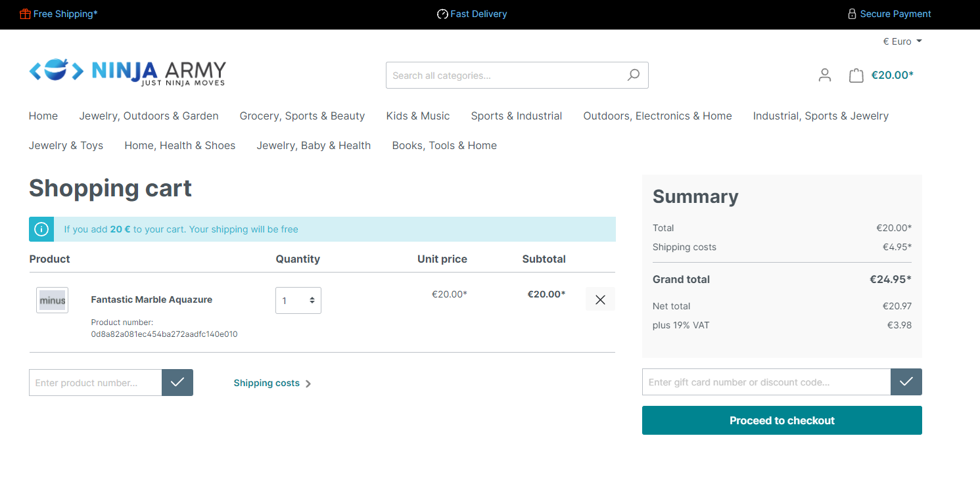Image resolution: width=980 pixels, height=484 pixels.
Task: Focus the gift card or discount code field
Action: coord(766,382)
